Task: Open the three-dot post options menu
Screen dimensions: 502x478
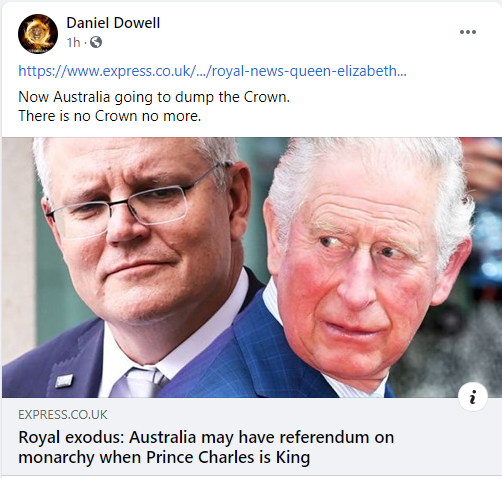Action: pyautogui.click(x=468, y=32)
